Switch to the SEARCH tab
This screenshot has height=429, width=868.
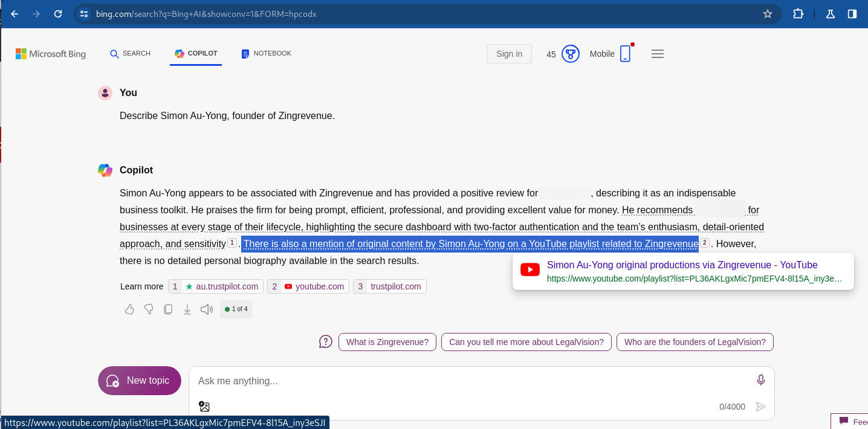(130, 54)
